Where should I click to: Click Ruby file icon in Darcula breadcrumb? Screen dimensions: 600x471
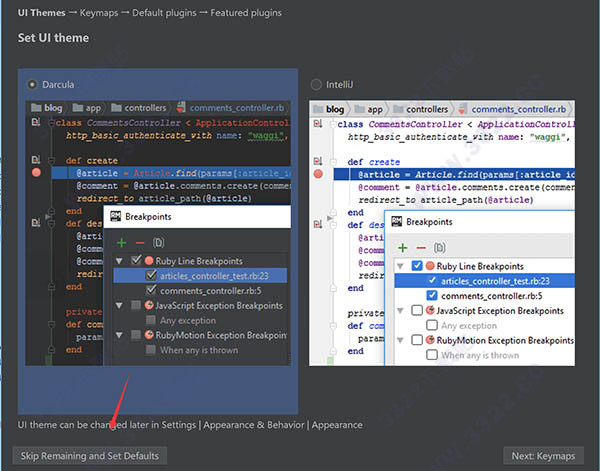coord(181,108)
